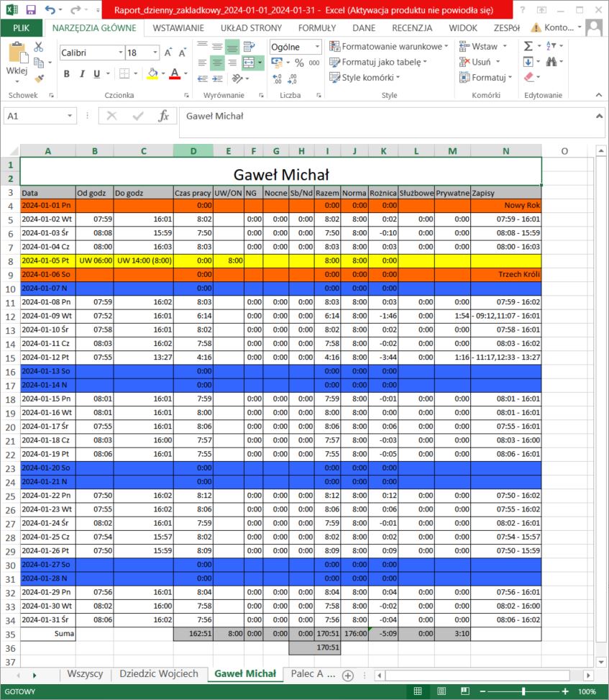This screenshot has height=700, width=609.
Task: Click the percent style icon
Action: pyautogui.click(x=299, y=63)
